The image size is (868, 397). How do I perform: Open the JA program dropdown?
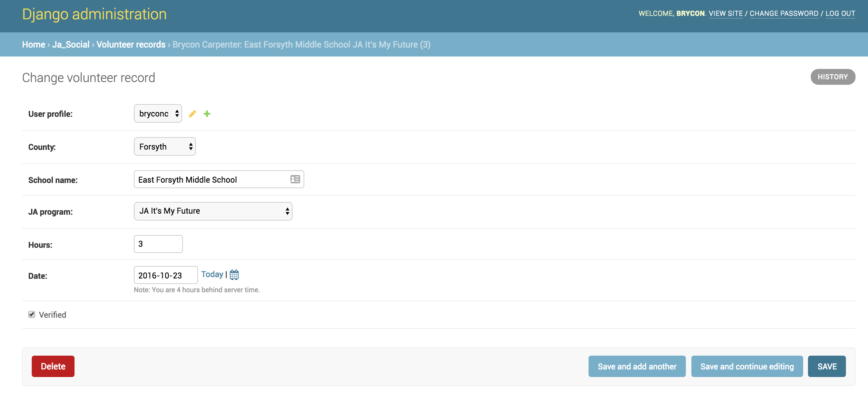click(x=213, y=211)
